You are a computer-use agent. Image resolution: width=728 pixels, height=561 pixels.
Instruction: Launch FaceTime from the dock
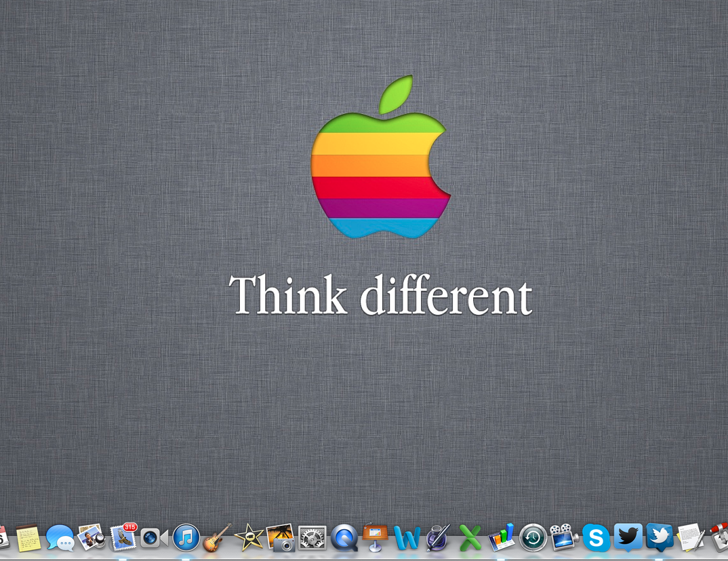pyautogui.click(x=154, y=538)
